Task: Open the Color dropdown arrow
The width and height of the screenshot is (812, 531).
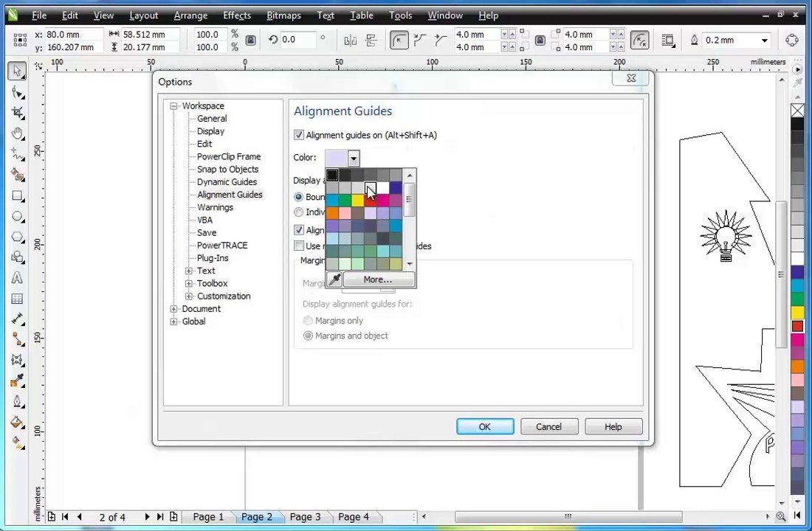Action: (353, 158)
